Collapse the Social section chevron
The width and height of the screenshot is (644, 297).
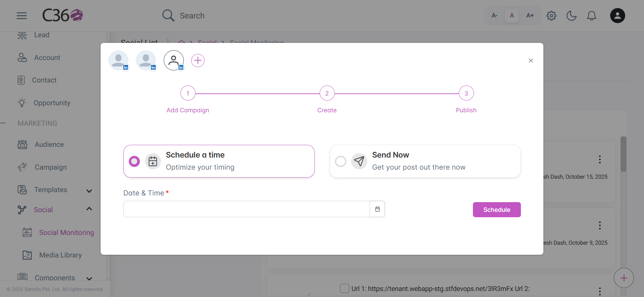coord(89,209)
